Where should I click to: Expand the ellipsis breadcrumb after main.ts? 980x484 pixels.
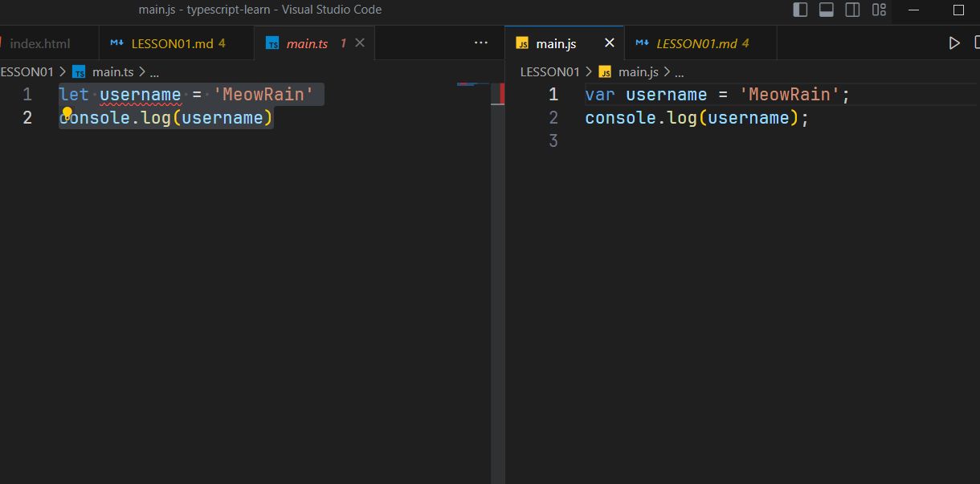(154, 71)
